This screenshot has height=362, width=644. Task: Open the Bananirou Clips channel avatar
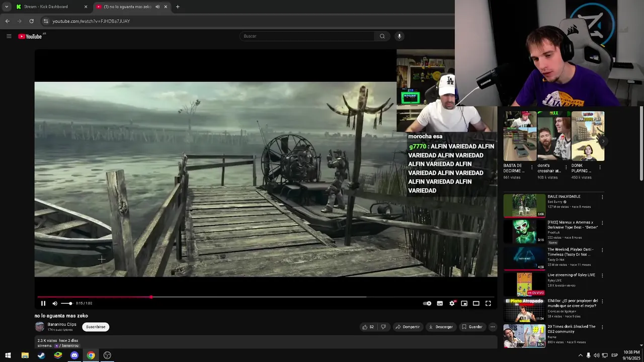click(40, 327)
